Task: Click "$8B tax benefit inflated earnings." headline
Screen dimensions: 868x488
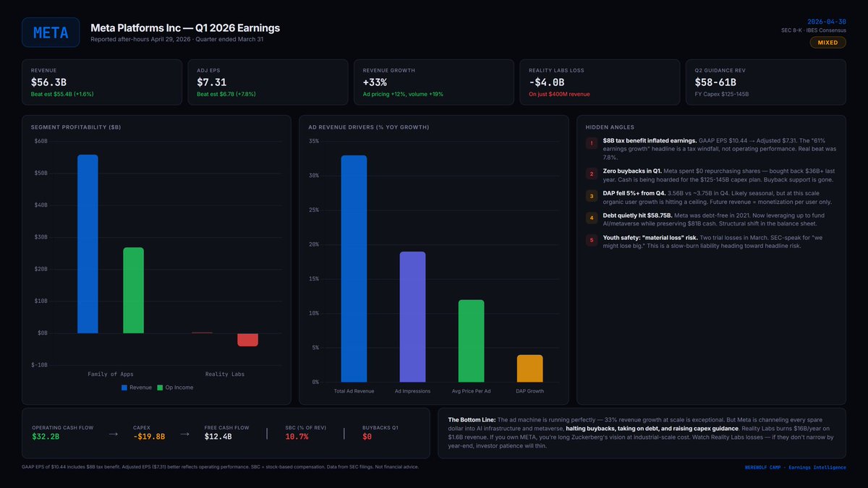Action: pos(650,140)
